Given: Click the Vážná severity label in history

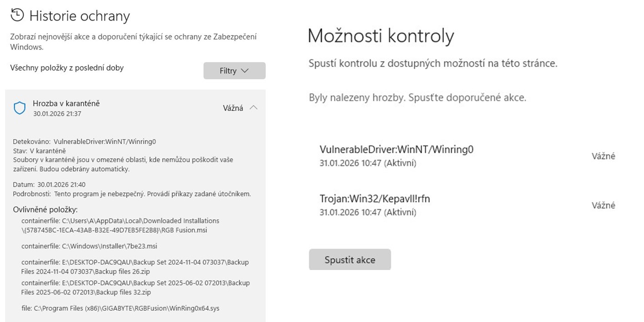Looking at the screenshot, I should pyautogui.click(x=232, y=108).
